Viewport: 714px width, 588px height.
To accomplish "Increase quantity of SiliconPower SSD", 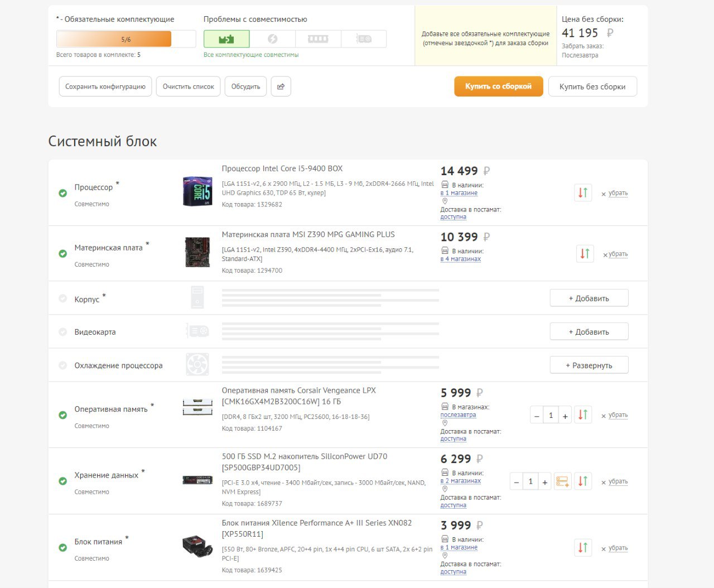I will 545,481.
